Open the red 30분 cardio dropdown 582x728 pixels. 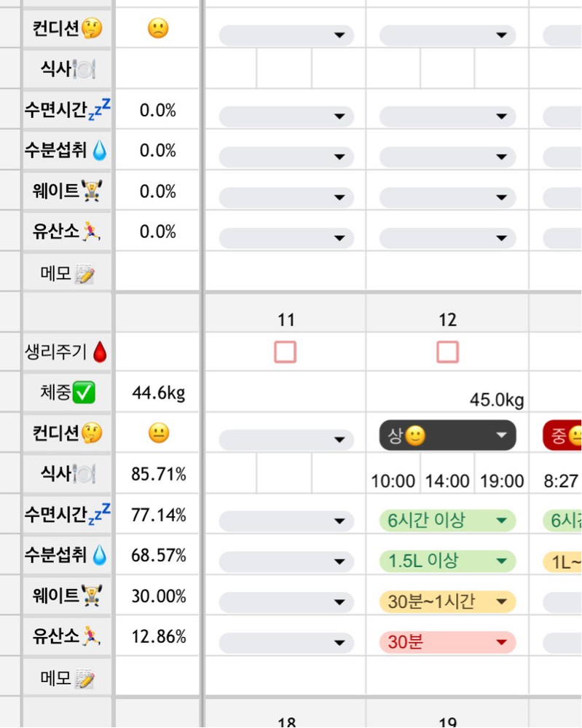pyautogui.click(x=447, y=642)
